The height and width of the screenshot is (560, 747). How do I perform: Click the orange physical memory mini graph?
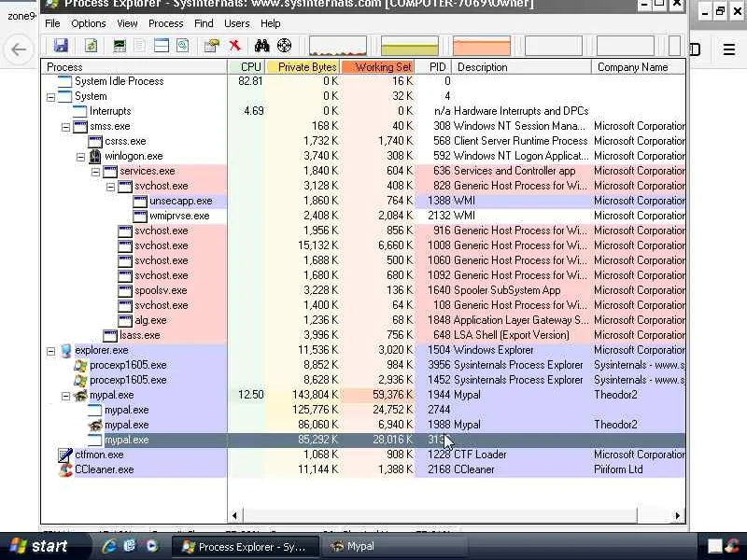[x=482, y=46]
